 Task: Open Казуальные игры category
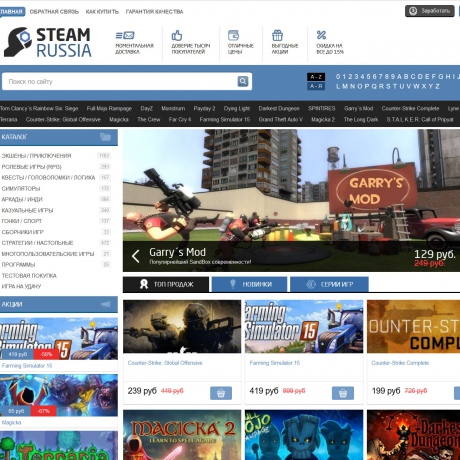27,210
